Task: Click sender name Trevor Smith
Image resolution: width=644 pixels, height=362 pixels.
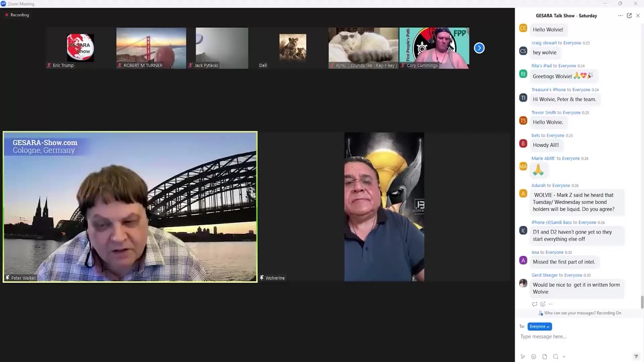Action: [x=544, y=113]
